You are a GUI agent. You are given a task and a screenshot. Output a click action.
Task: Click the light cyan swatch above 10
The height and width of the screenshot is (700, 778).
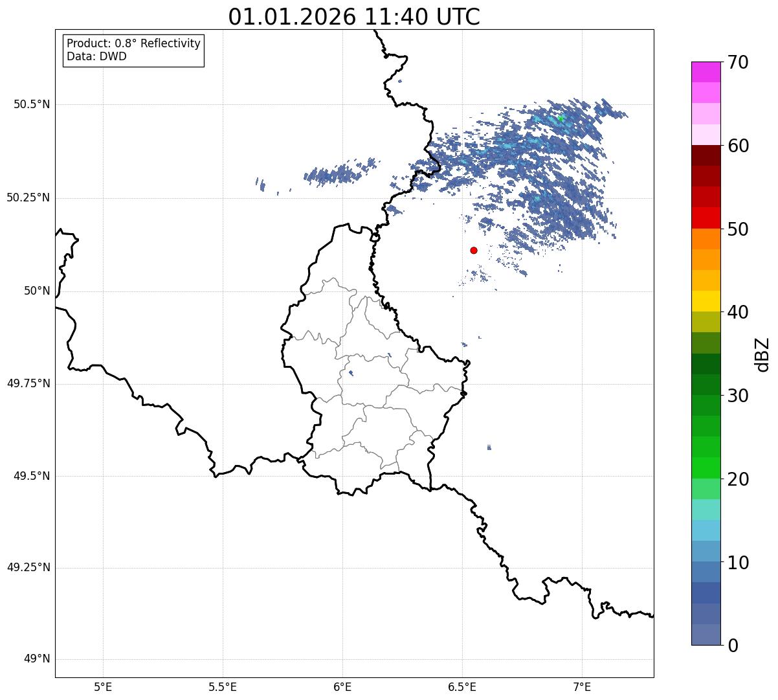pos(706,530)
